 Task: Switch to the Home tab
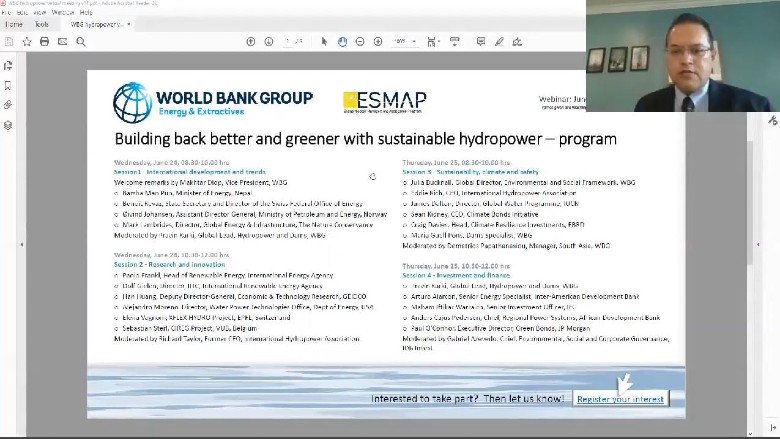tap(14, 24)
